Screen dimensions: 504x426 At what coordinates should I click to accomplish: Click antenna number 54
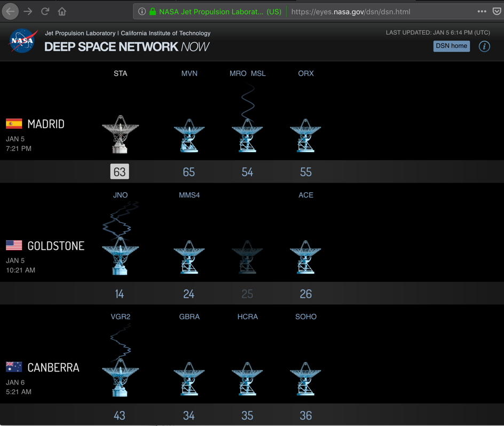(x=247, y=172)
